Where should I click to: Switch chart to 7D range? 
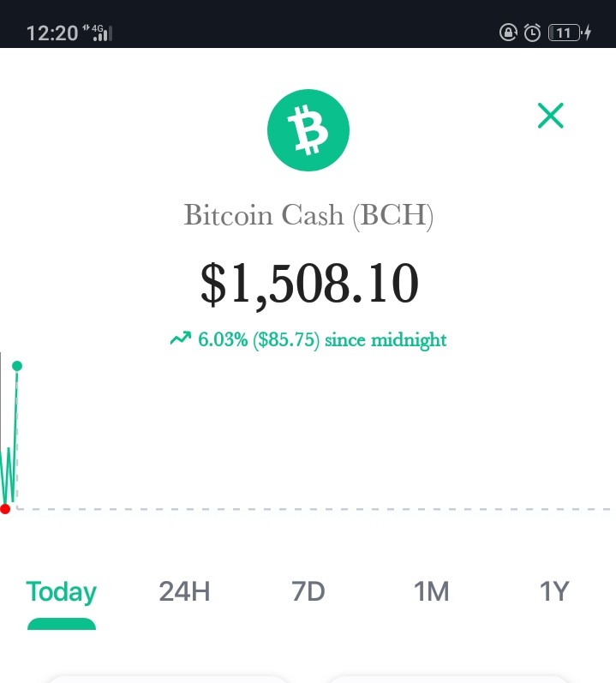point(308,591)
